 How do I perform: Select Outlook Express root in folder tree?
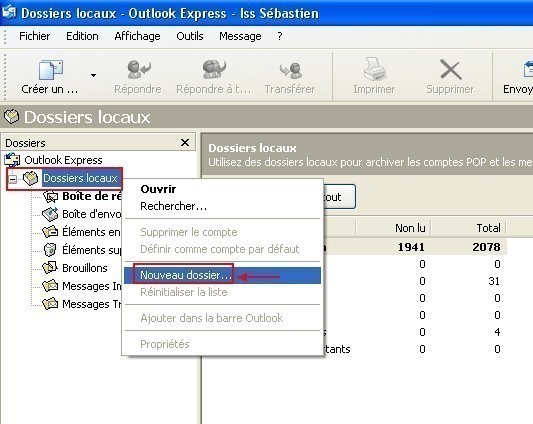[x=63, y=160]
